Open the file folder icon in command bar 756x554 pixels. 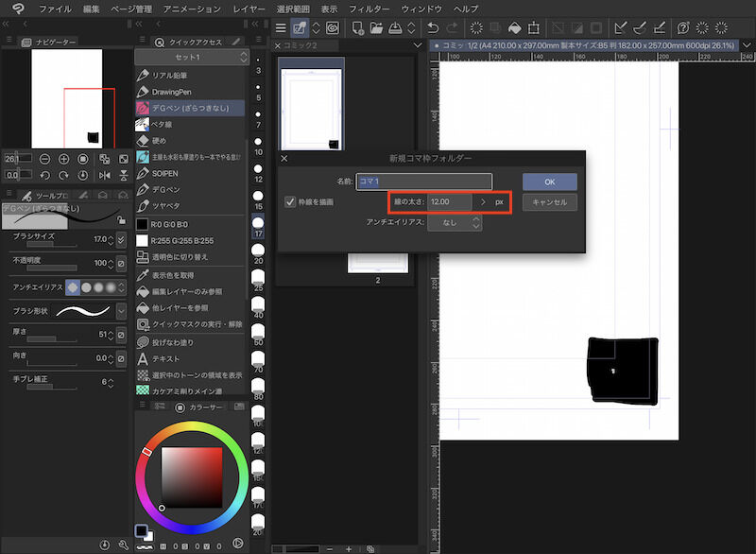coord(376,28)
